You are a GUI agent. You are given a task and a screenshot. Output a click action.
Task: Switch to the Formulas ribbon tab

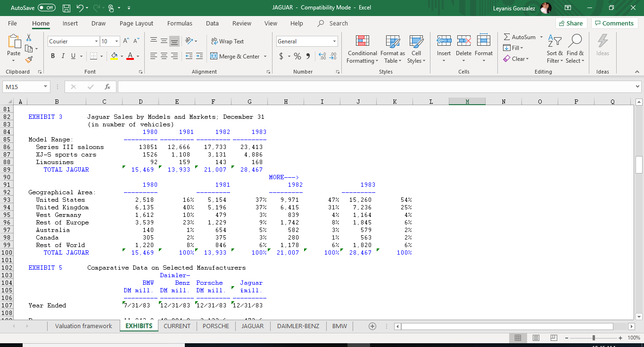[180, 23]
